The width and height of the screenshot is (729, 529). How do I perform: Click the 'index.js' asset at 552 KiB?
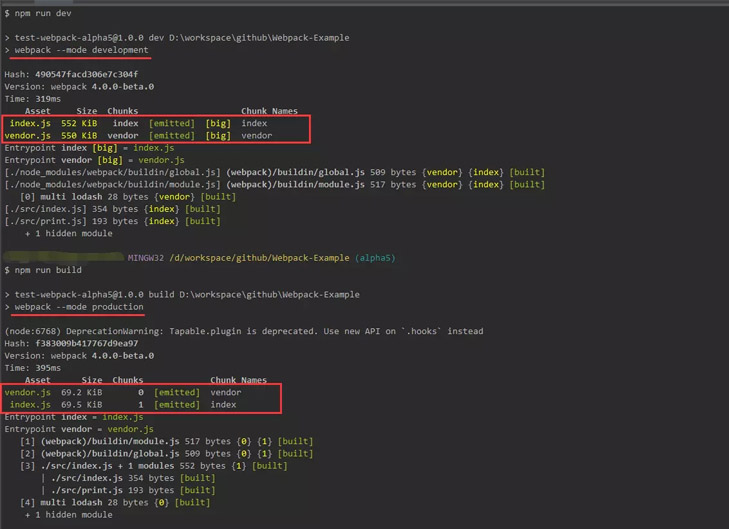coord(30,123)
